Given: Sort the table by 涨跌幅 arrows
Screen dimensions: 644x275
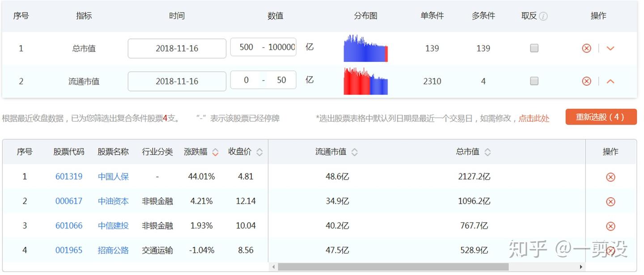Looking at the screenshot, I should coord(215,152).
